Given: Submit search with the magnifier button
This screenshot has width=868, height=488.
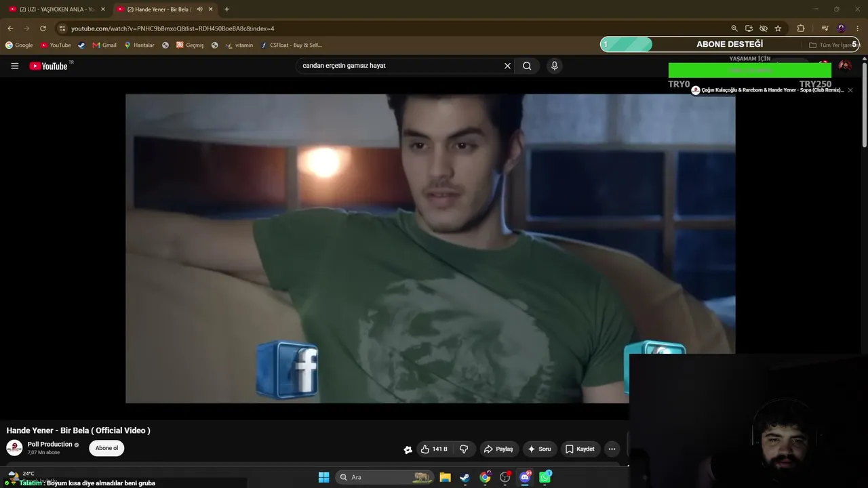Looking at the screenshot, I should pos(527,66).
